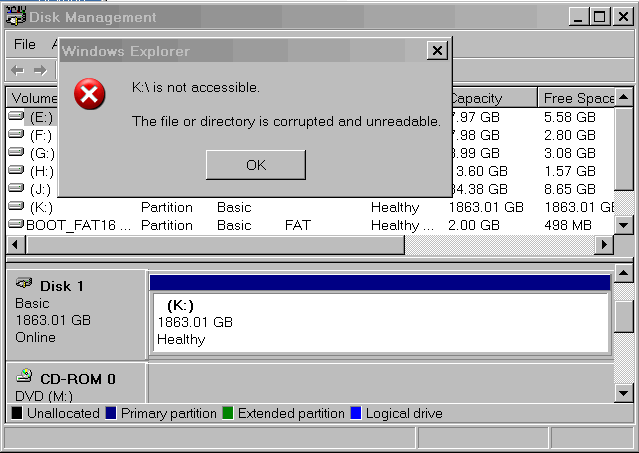Viewport: 639px width, 453px height.
Task: Click the red error icon in the dialog
Action: [89, 94]
